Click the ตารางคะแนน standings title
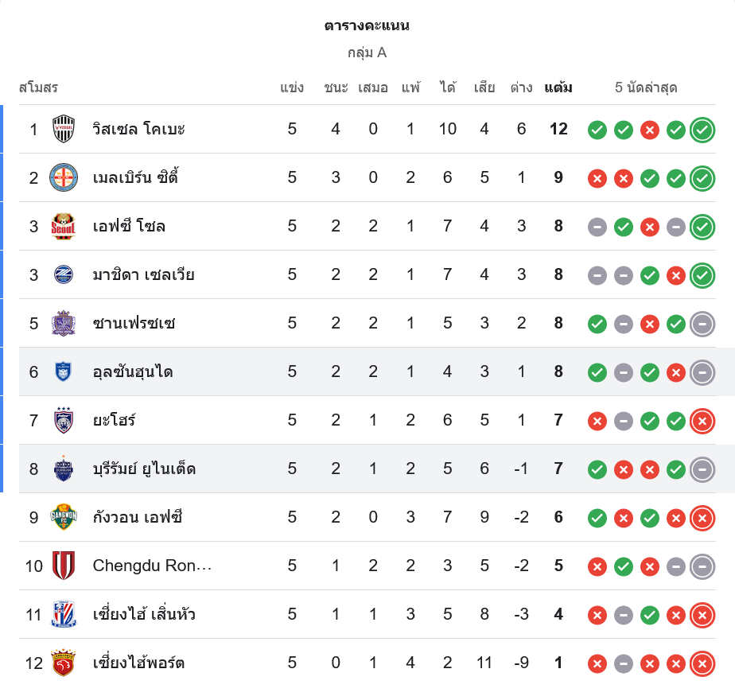 click(367, 25)
